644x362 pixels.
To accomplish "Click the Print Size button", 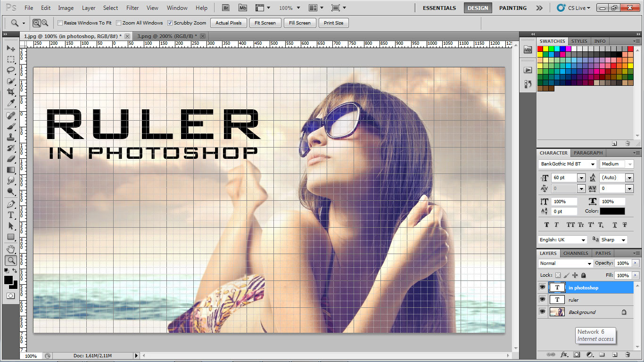I will pos(334,23).
